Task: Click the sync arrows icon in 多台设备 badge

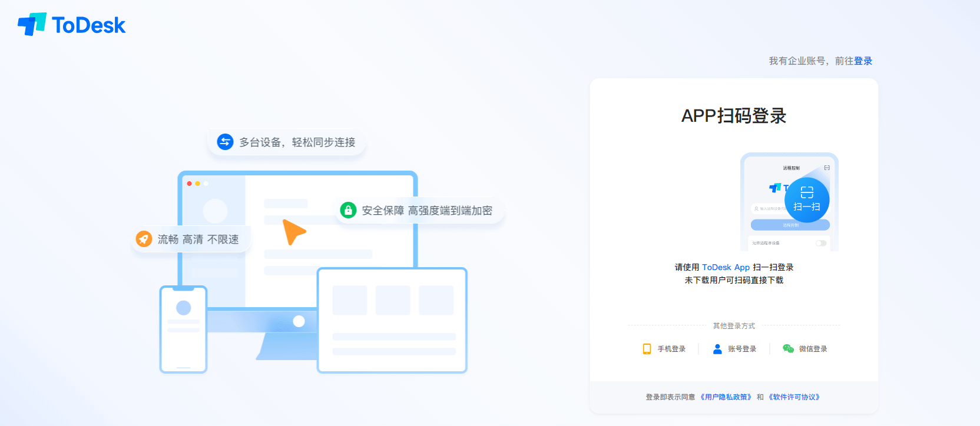Action: click(225, 142)
